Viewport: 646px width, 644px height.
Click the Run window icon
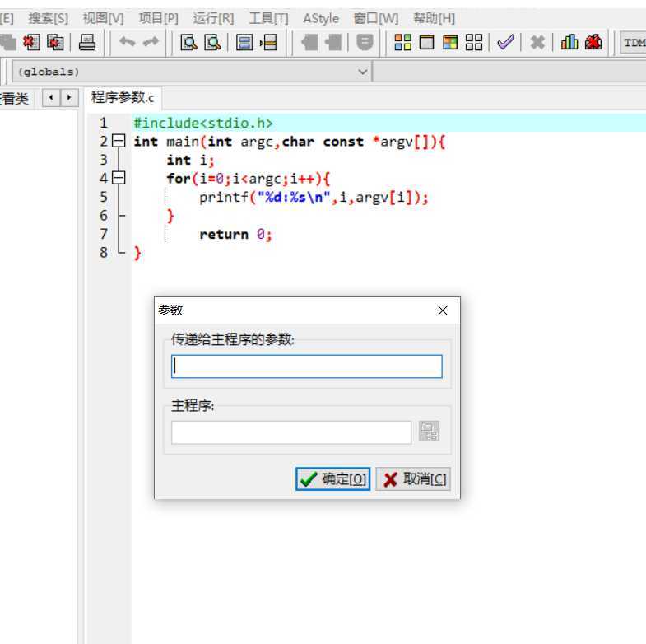pos(426,43)
